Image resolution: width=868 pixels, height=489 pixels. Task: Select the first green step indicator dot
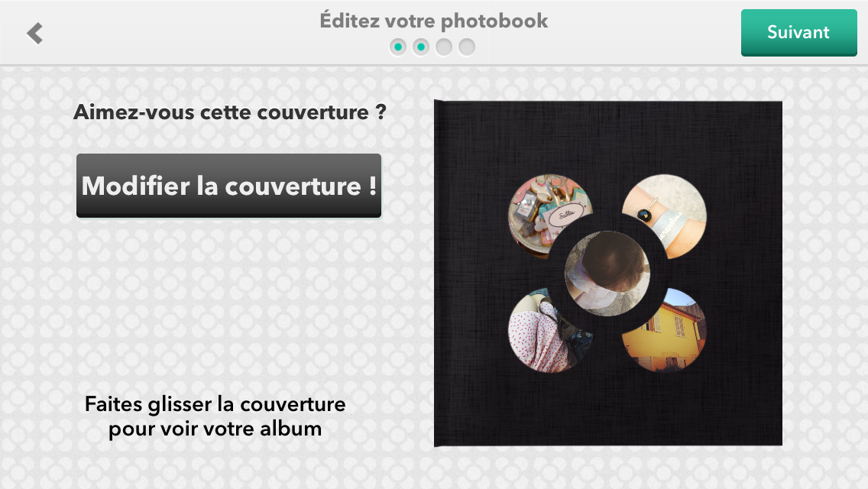(397, 47)
